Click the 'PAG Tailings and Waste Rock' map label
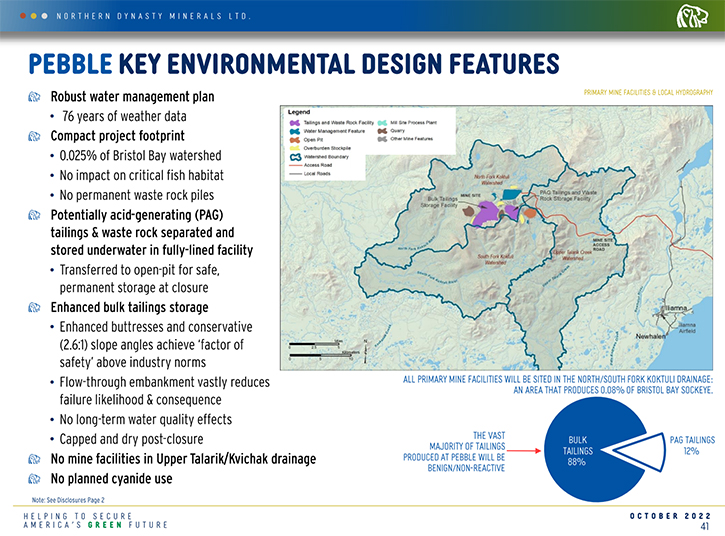This screenshot has height=536, width=725. [568, 195]
